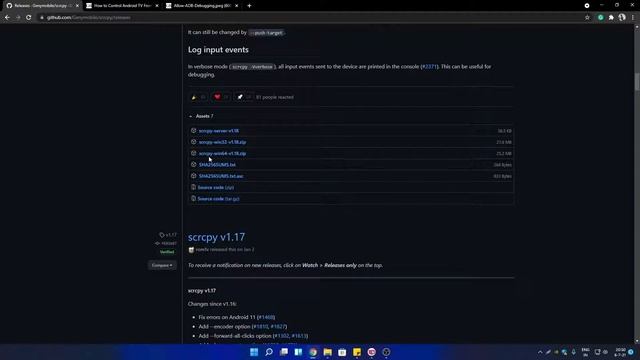Click the green Grammarly extension icon

click(600, 18)
